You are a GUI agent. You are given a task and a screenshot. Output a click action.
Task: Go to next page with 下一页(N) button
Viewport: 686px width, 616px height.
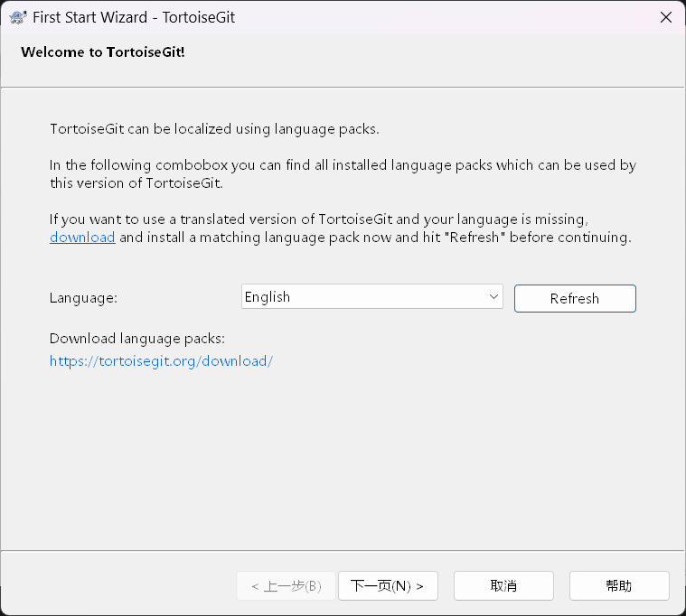388,585
